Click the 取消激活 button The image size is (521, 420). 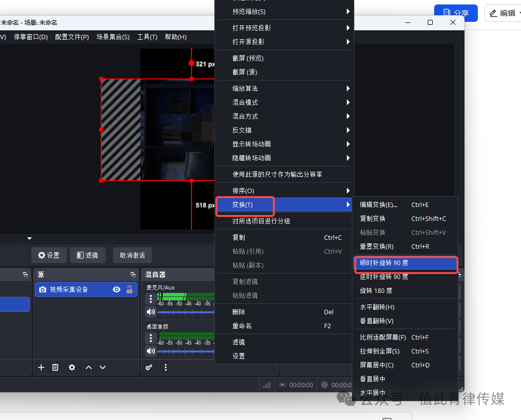[132, 255]
